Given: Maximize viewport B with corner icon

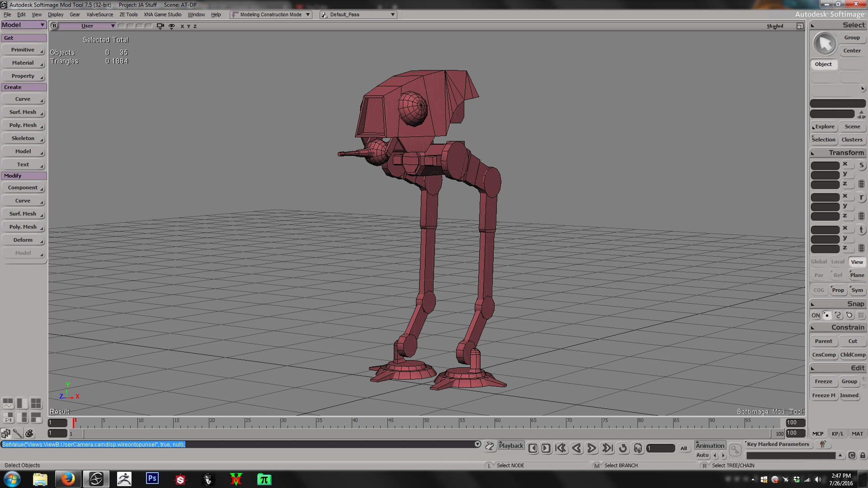Looking at the screenshot, I should click(x=800, y=26).
